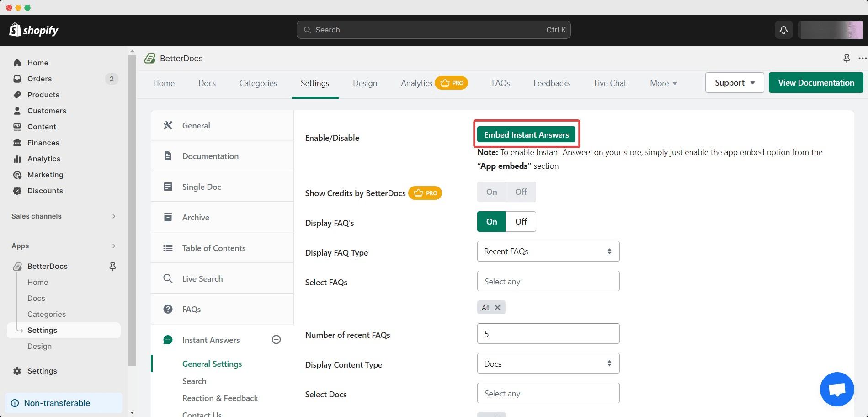The height and width of the screenshot is (417, 868).
Task: Switch to the Live Chat tab
Action: pos(610,83)
